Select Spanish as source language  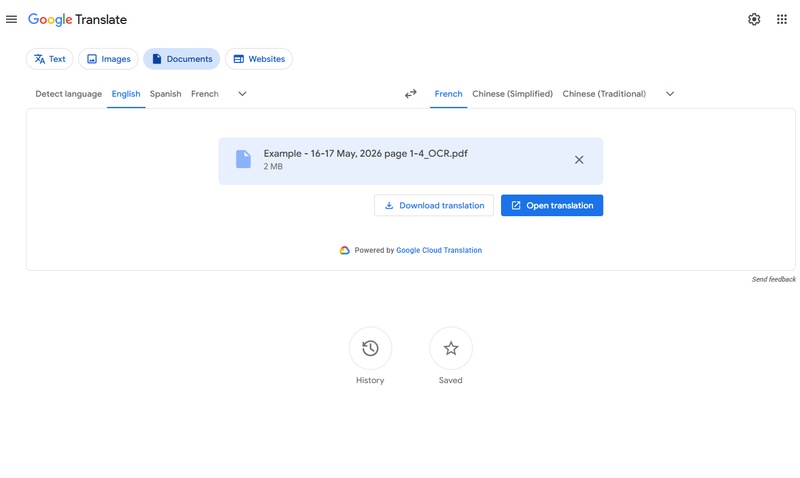(165, 94)
